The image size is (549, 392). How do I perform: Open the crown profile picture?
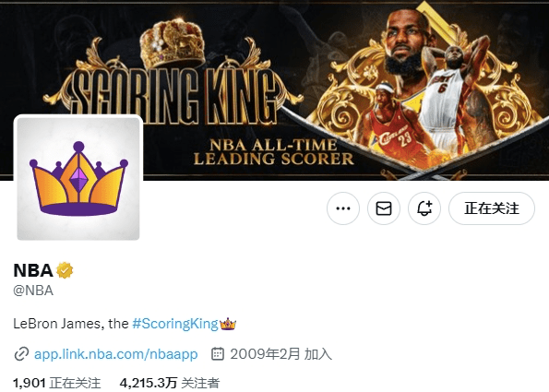(78, 179)
